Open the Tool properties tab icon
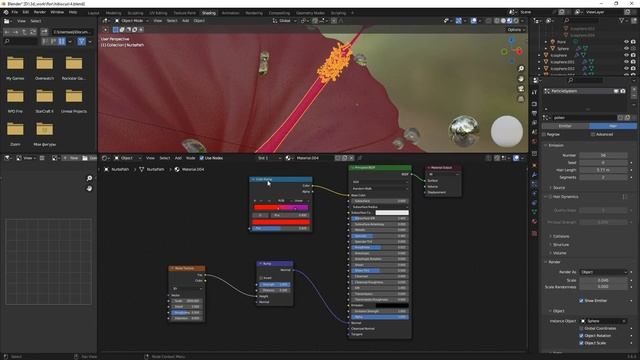The image size is (640, 360). pos(534,93)
